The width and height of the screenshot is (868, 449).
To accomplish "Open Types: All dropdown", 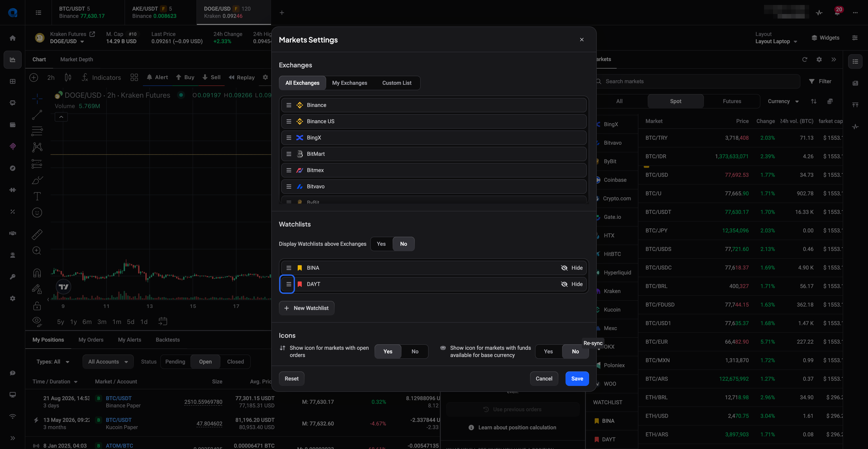I will [x=53, y=362].
